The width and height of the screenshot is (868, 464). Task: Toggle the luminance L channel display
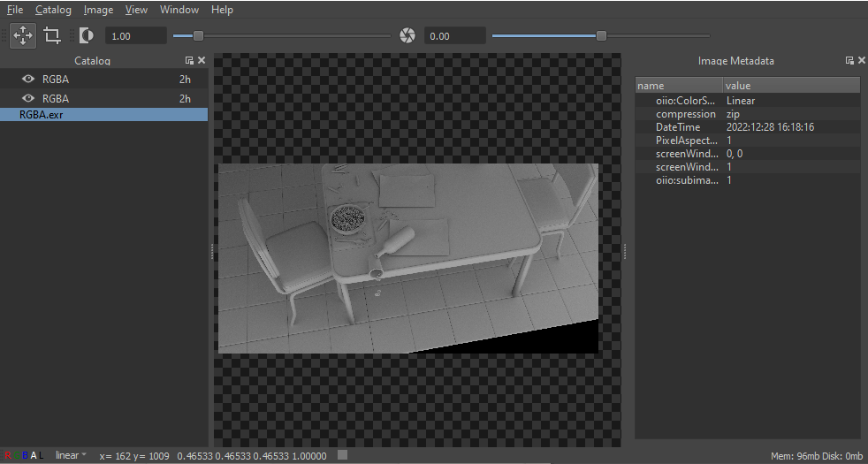41,456
